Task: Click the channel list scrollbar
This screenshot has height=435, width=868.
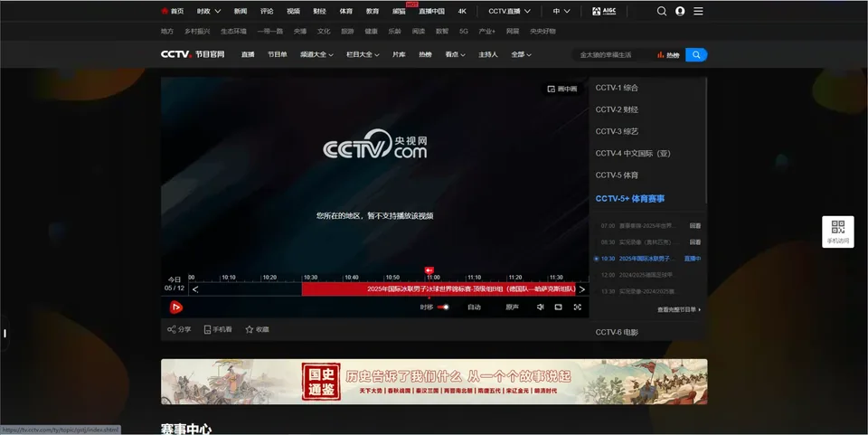Action: point(706,140)
